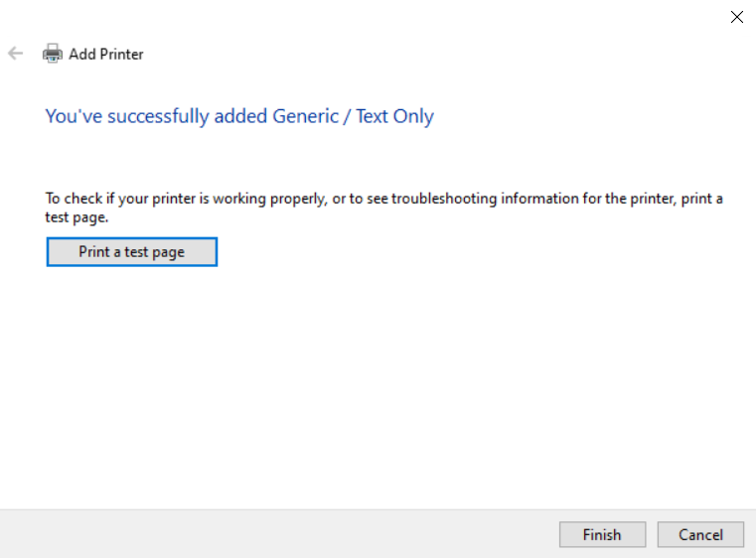Select the words "Generic / Text Only" in heading

click(x=353, y=116)
